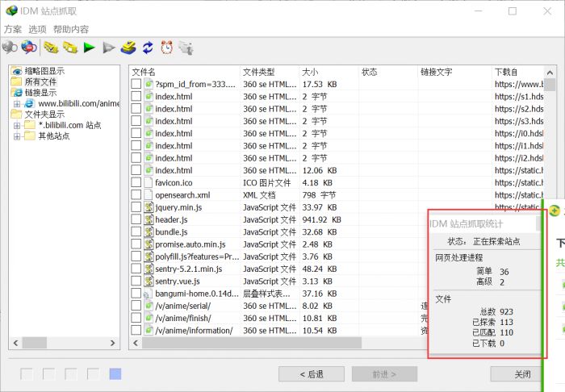Click the folder icon of *.bilibili.com 站点
The height and width of the screenshot is (392, 565).
[x=30, y=125]
